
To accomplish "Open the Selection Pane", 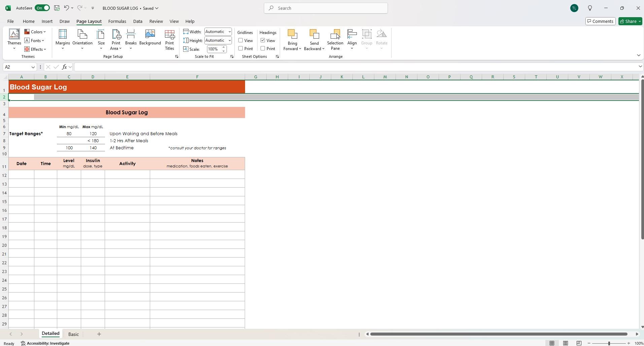I will (335, 39).
